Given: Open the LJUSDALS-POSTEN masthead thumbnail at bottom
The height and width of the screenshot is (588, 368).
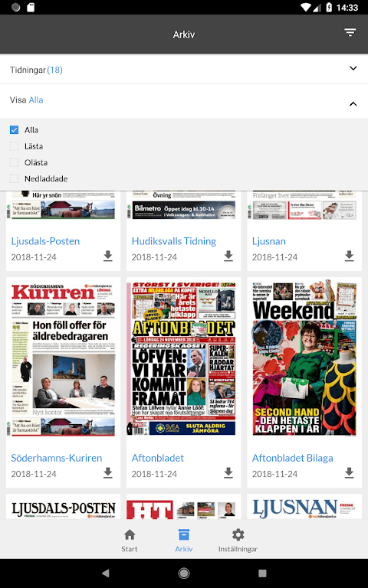Looking at the screenshot, I should 63,508.
